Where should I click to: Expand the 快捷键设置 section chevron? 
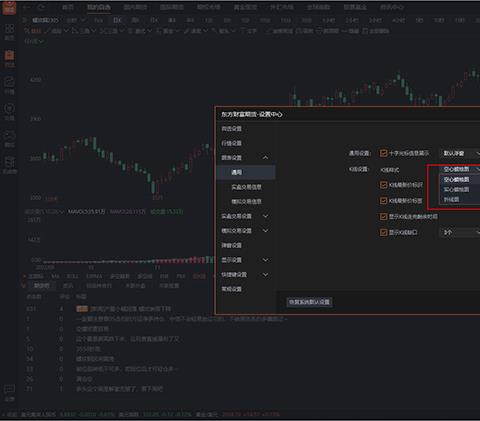(265, 275)
